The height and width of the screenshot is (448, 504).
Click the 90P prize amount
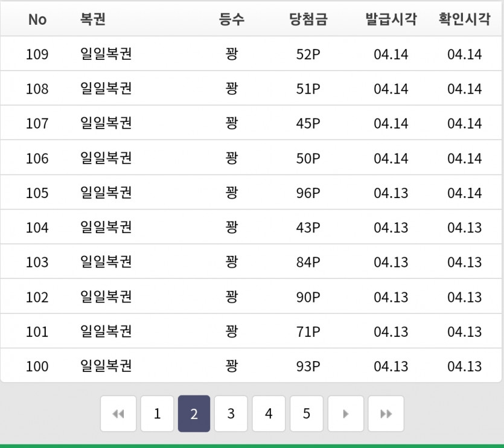click(x=308, y=297)
